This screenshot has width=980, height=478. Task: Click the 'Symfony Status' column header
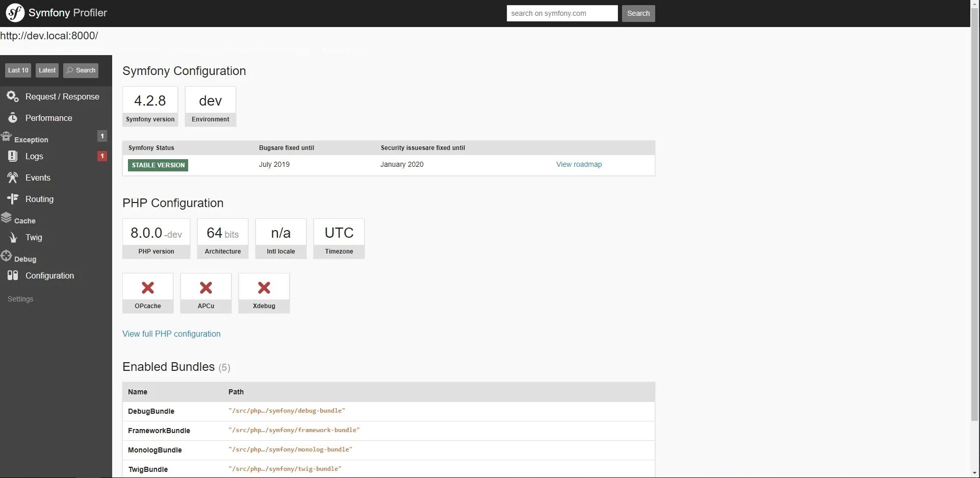click(x=151, y=148)
